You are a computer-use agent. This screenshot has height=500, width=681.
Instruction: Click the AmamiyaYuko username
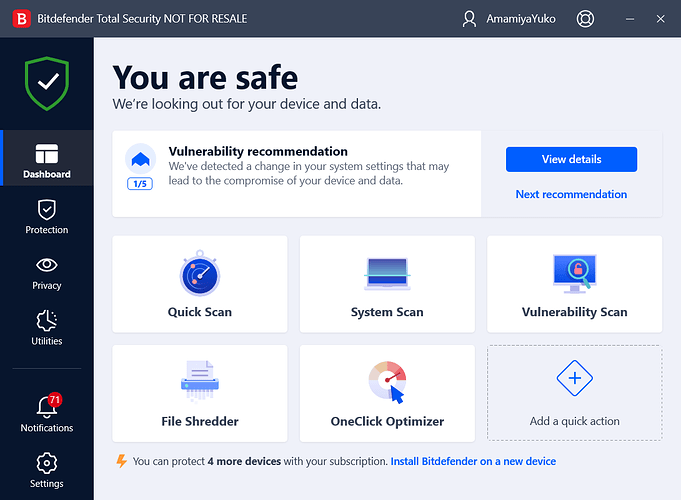521,19
